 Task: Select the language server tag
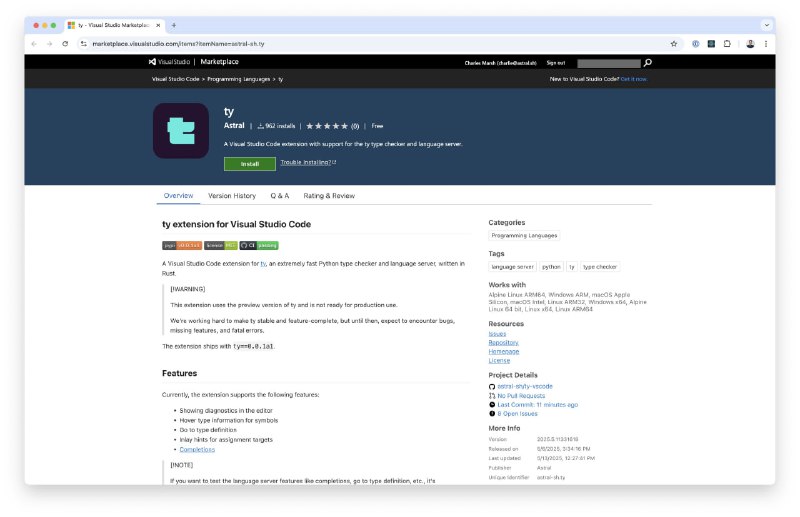click(x=512, y=267)
